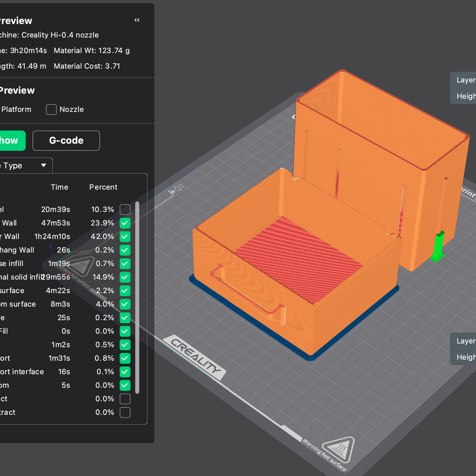The height and width of the screenshot is (476, 476).
Task: Disable the 4.0% surface row checkbox
Action: click(125, 304)
